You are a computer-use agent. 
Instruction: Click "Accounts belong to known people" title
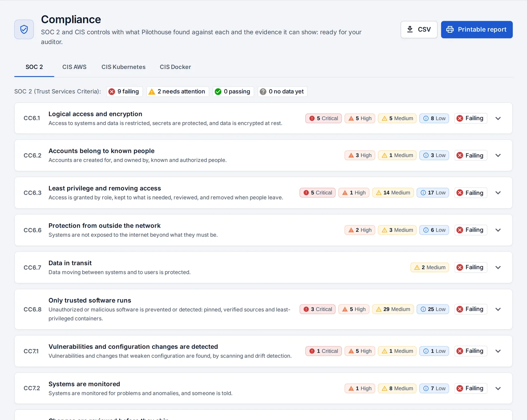click(101, 151)
